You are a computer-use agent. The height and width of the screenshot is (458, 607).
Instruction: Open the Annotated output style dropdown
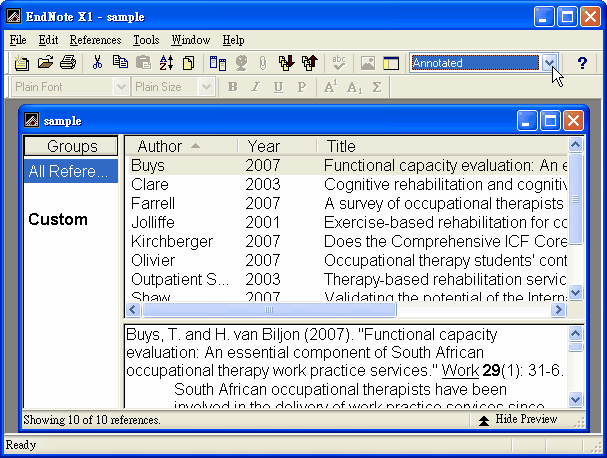pyautogui.click(x=550, y=63)
